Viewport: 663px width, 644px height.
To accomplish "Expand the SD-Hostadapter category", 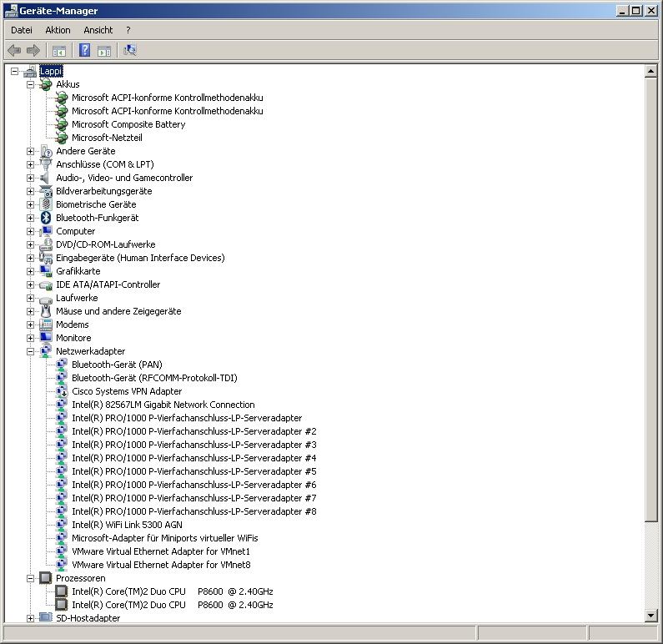I will pos(31,618).
